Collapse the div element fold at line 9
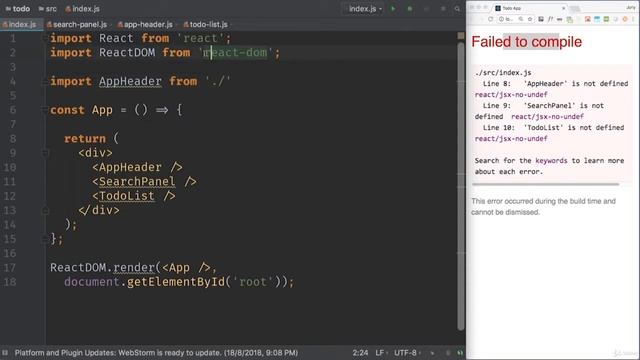 pyautogui.click(x=45, y=153)
